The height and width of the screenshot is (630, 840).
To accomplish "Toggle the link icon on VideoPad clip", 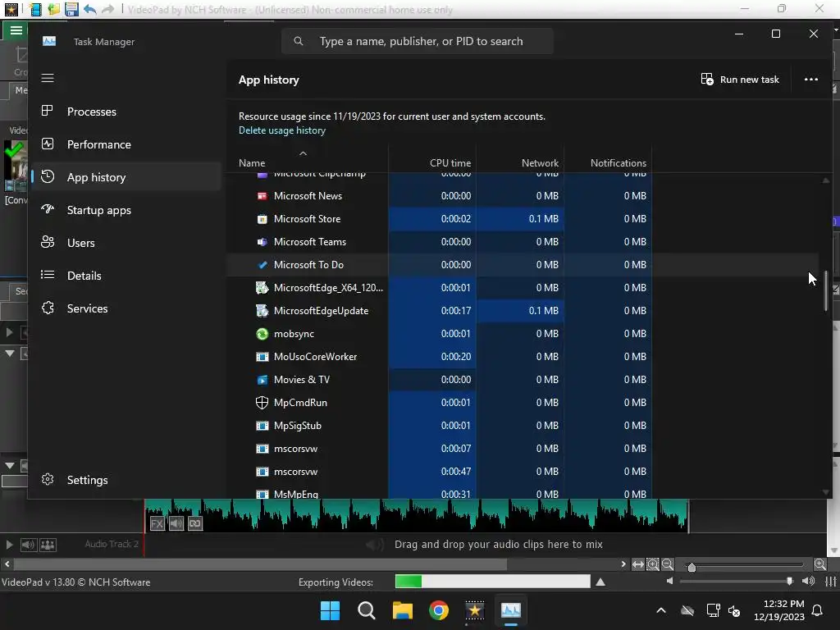I will tap(195, 523).
